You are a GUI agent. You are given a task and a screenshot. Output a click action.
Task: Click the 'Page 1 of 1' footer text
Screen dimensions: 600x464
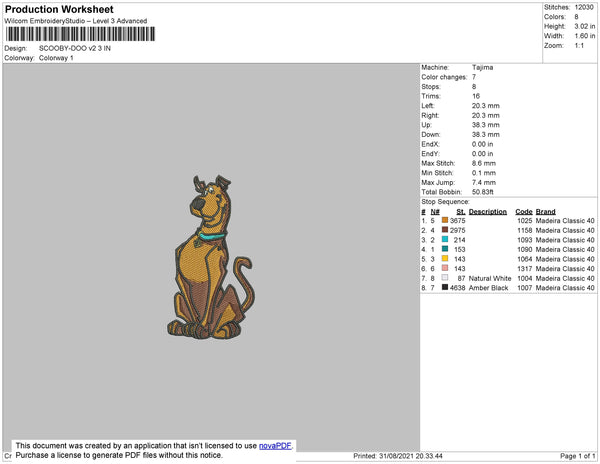click(x=578, y=456)
